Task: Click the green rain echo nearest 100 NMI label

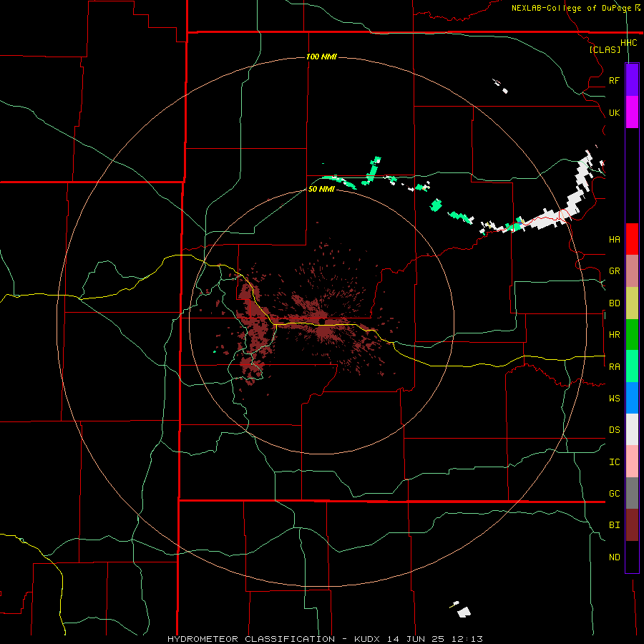Action: pos(372,170)
